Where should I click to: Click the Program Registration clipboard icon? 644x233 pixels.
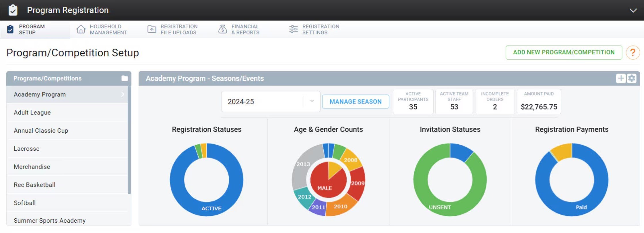pyautogui.click(x=13, y=10)
